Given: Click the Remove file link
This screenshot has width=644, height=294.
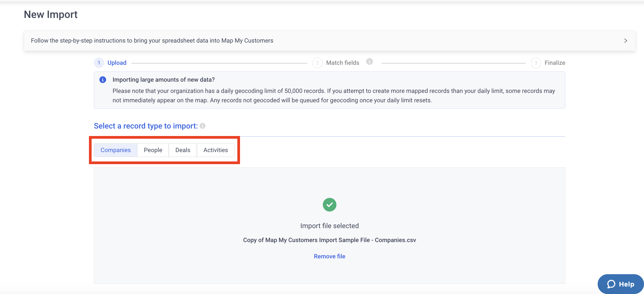Looking at the screenshot, I should pos(330,256).
